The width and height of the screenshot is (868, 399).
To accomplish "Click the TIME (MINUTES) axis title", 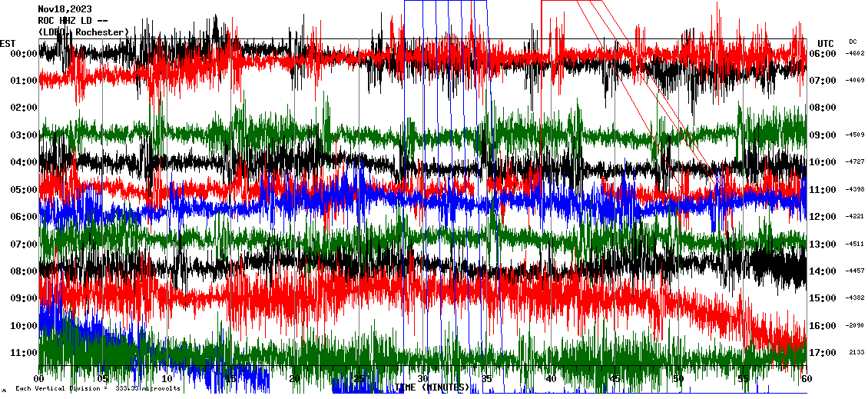I will [x=432, y=387].
